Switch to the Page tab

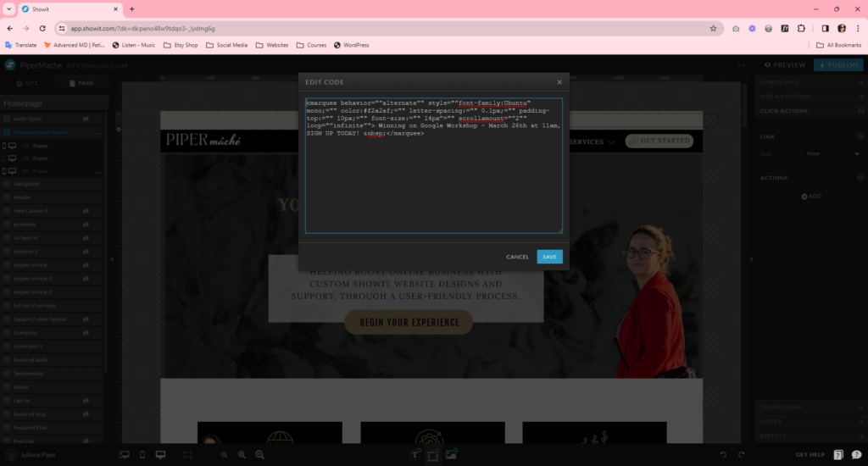coord(81,83)
